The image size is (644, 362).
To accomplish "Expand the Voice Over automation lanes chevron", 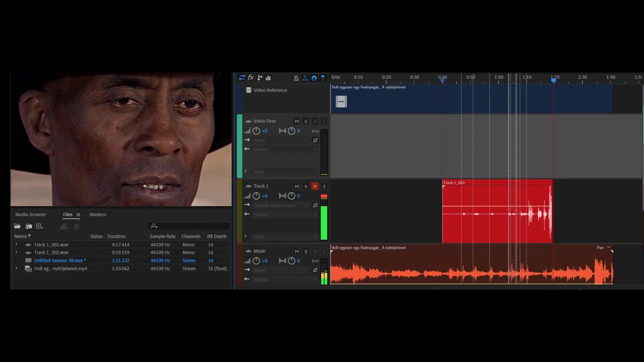I will [x=246, y=171].
